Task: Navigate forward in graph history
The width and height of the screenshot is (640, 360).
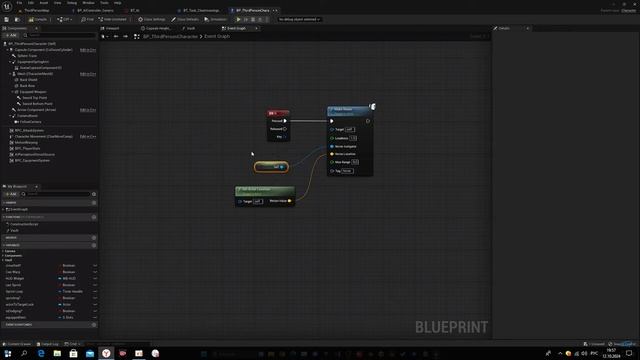Action: click(125, 36)
